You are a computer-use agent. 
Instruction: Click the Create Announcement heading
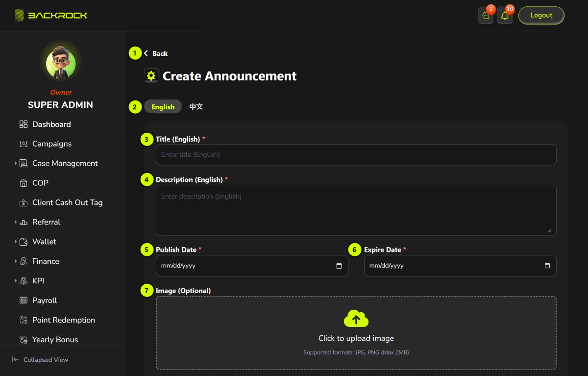pos(230,76)
